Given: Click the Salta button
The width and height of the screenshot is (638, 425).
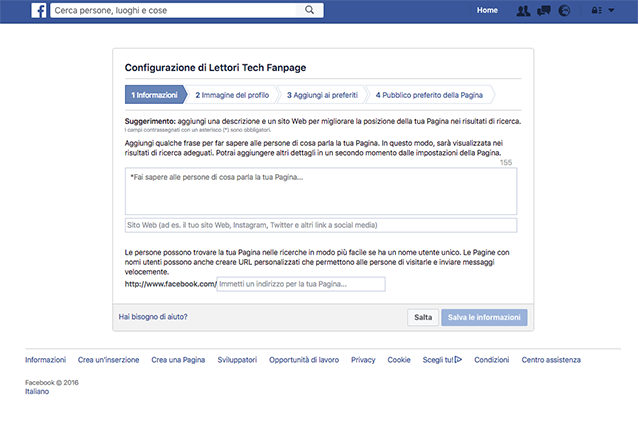Looking at the screenshot, I should [423, 317].
